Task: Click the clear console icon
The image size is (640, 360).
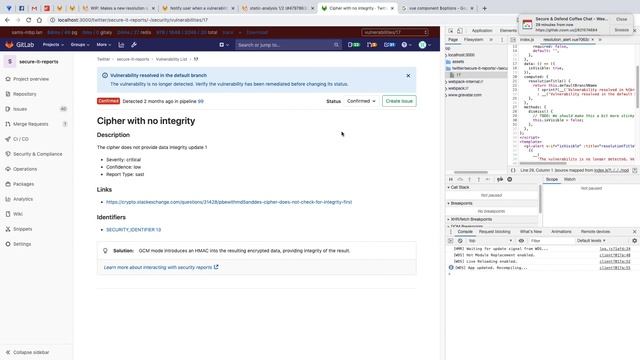Action: click(460, 241)
